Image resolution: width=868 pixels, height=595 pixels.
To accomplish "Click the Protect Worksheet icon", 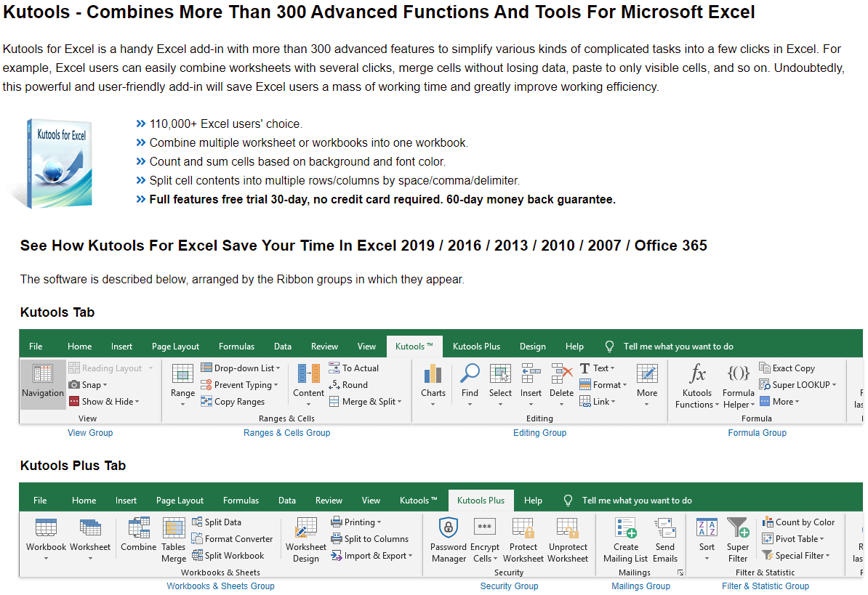I will click(523, 527).
